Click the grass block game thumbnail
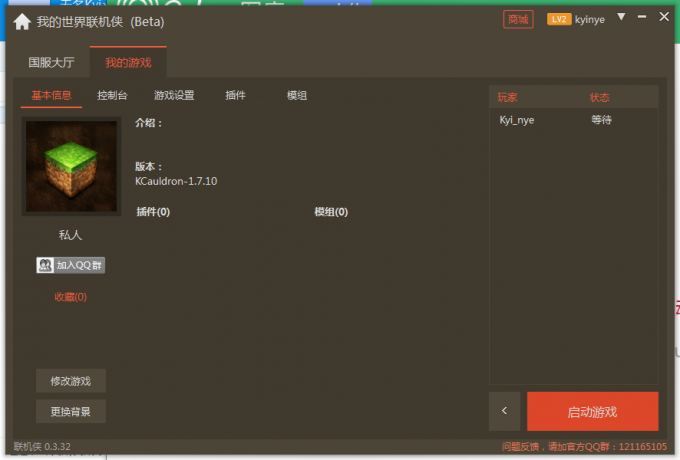Viewport: 680px width, 460px height. 71,166
